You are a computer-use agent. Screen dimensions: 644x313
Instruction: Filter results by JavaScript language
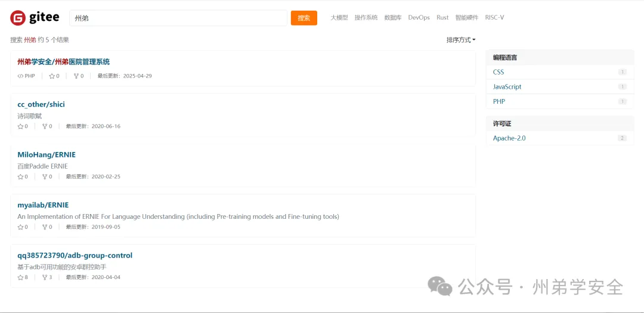[507, 86]
